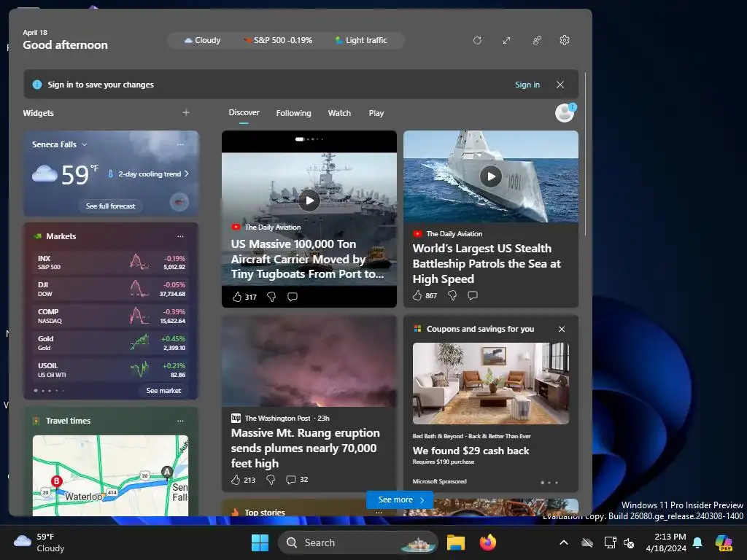Select Markets widget page indicator dots
This screenshot has width=747, height=560.
pyautogui.click(x=50, y=391)
